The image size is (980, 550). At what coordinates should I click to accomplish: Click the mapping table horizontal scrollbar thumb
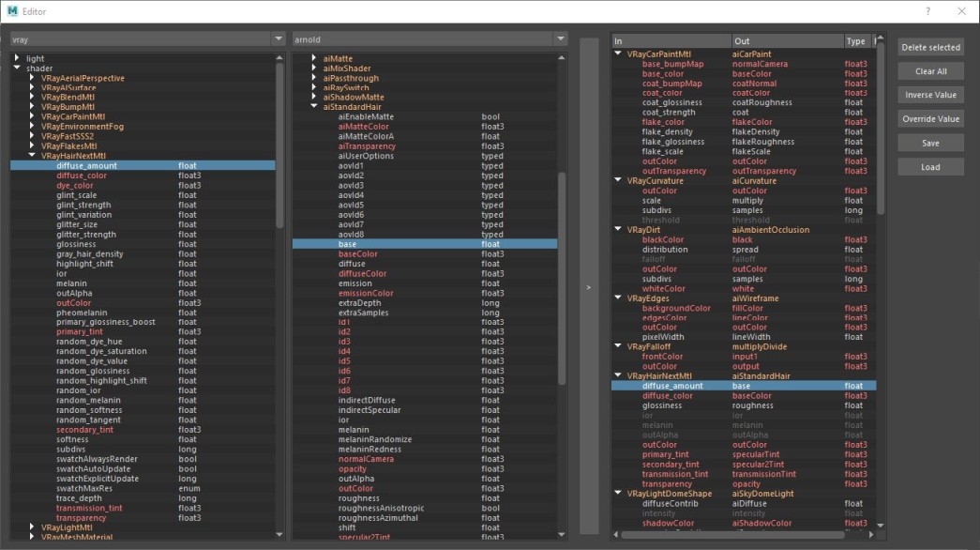(731, 534)
